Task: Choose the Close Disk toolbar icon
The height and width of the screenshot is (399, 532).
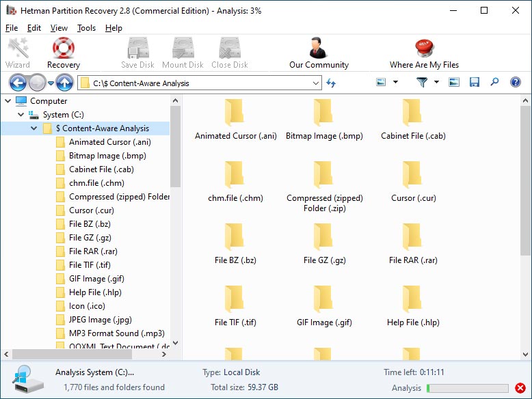Action: tap(230, 53)
